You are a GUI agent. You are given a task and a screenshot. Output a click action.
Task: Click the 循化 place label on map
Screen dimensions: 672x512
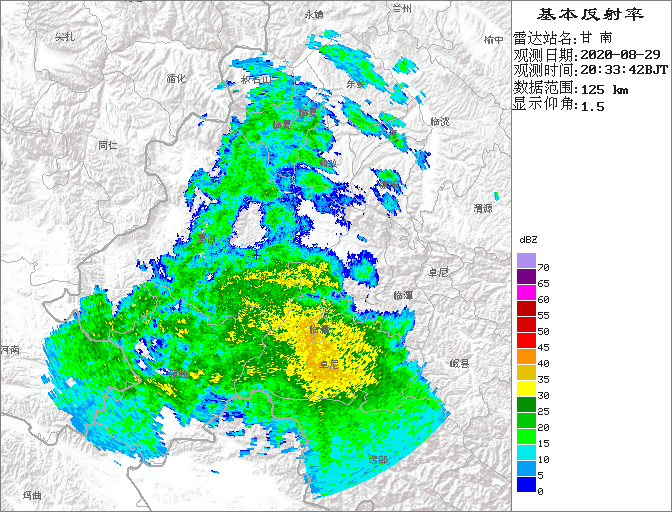[176, 78]
